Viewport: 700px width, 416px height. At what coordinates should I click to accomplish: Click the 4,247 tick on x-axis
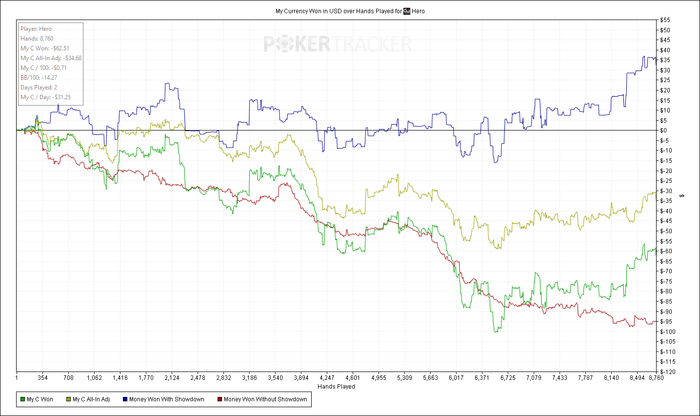pyautogui.click(x=327, y=378)
